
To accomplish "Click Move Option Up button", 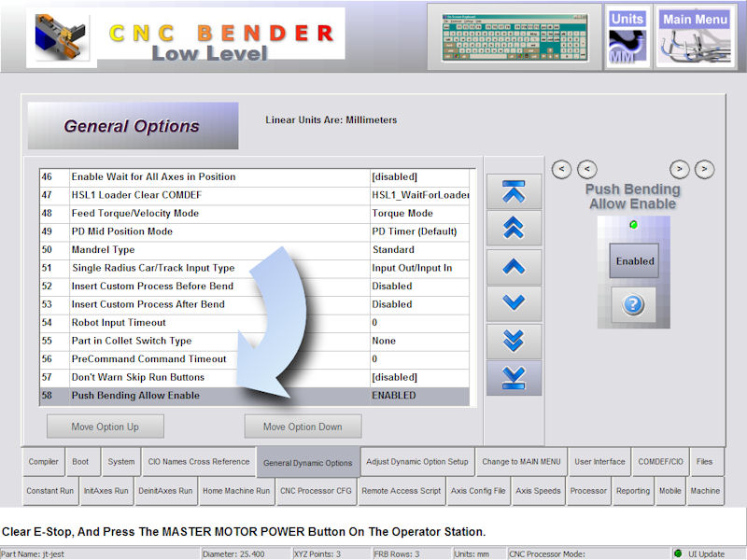I will (x=105, y=427).
